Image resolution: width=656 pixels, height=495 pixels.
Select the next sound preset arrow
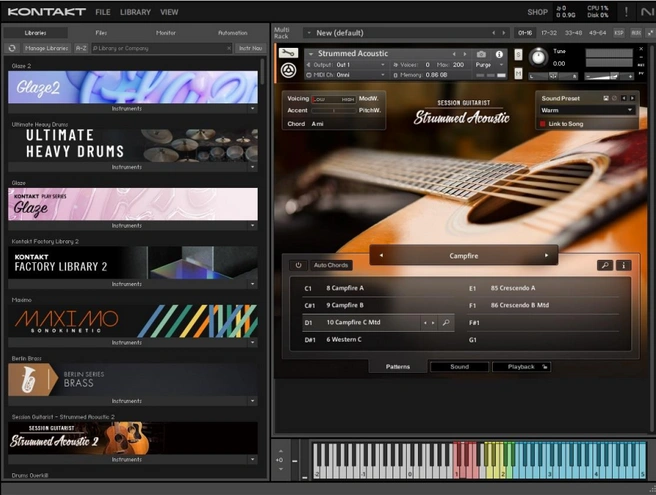pyautogui.click(x=632, y=98)
